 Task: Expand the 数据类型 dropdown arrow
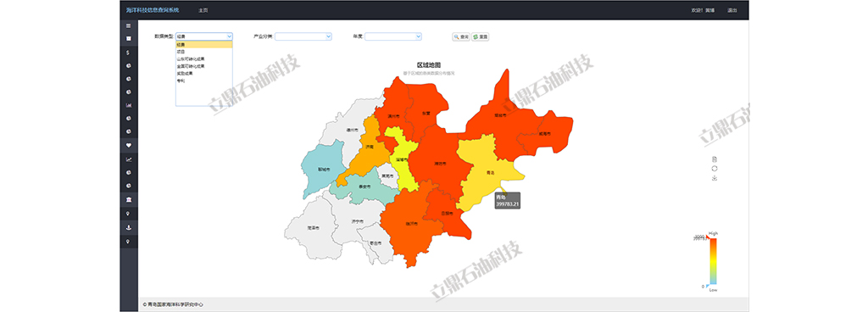tap(229, 36)
